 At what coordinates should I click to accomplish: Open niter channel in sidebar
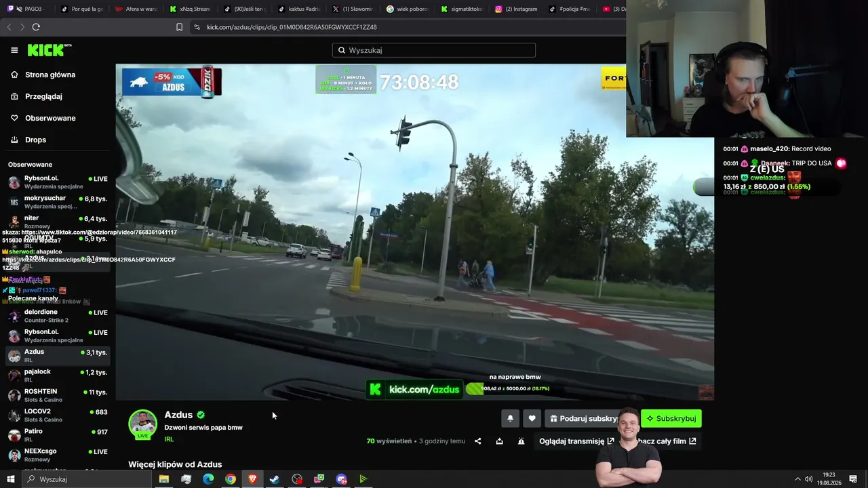[58, 222]
